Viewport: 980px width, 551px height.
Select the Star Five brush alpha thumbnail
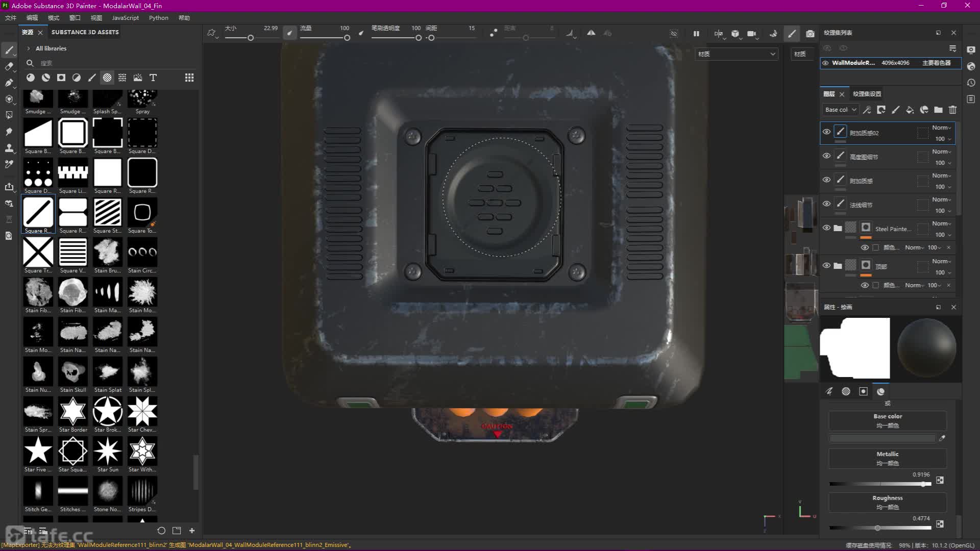point(38,451)
